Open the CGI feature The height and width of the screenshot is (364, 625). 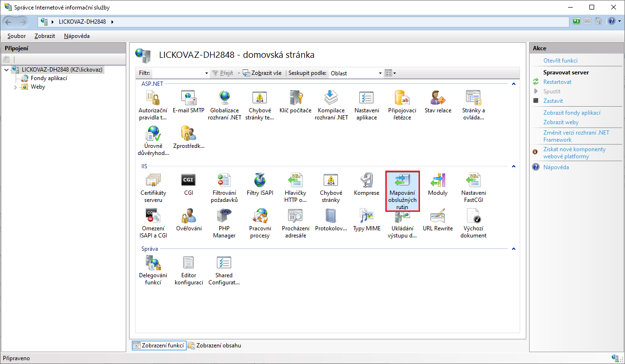[x=188, y=184]
